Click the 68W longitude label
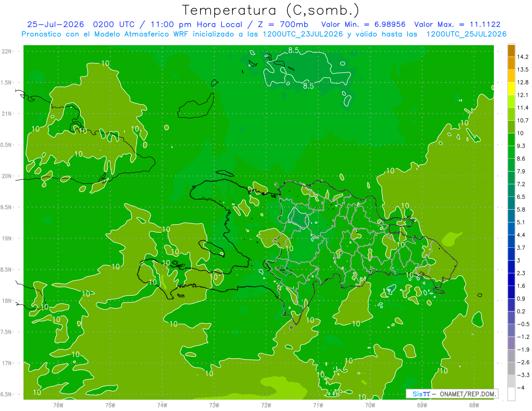This screenshot has width=532, height=411. (474, 405)
